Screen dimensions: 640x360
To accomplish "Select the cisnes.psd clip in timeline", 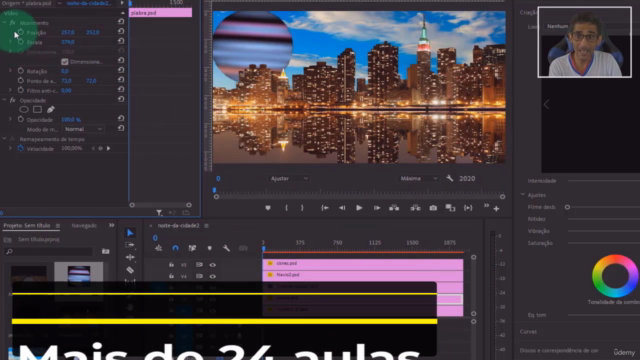I will [363, 264].
